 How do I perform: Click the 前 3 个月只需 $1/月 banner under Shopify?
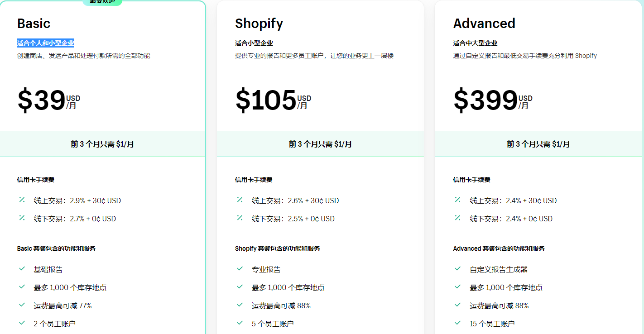[321, 143]
